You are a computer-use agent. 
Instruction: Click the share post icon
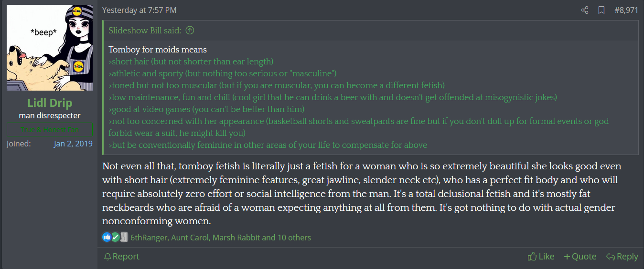point(585,10)
